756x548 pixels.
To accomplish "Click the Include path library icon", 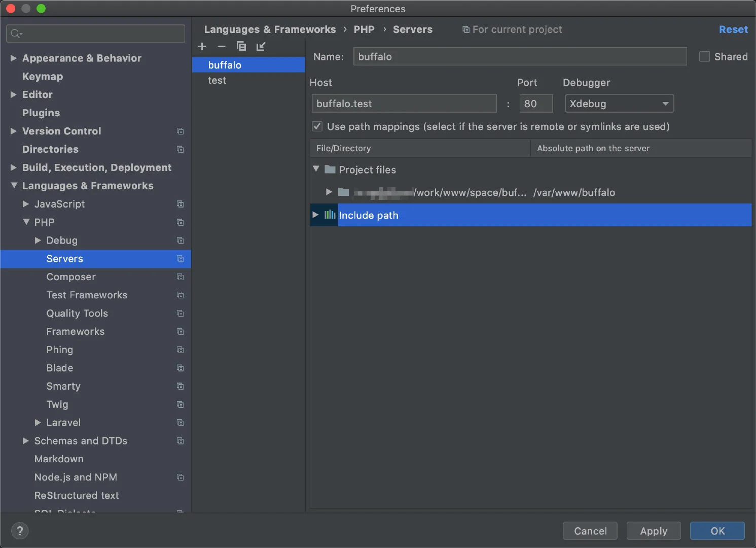I will [x=330, y=215].
